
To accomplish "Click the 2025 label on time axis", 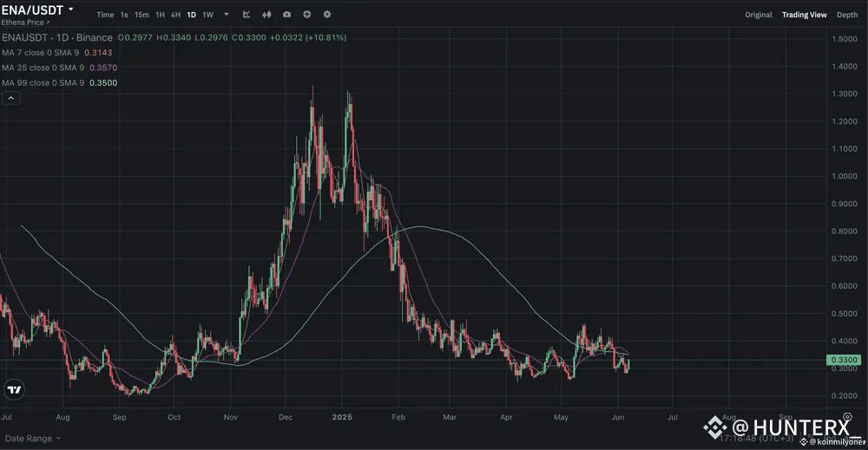I will coord(342,417).
